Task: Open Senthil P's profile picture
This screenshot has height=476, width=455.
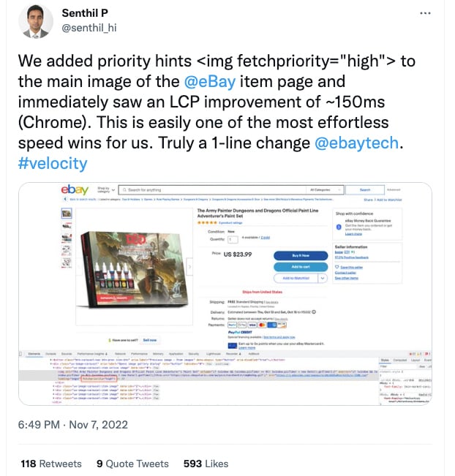Action: 36,21
